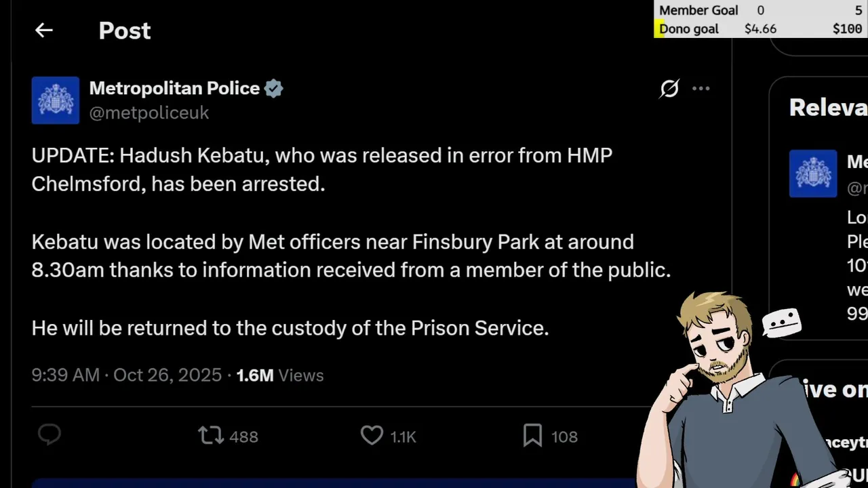Open the Metropolitan Police display name

[174, 88]
